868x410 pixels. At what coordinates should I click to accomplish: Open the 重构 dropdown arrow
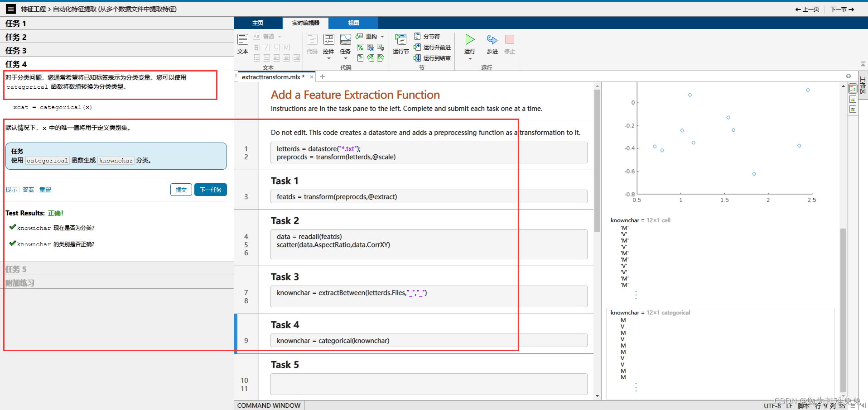382,36
